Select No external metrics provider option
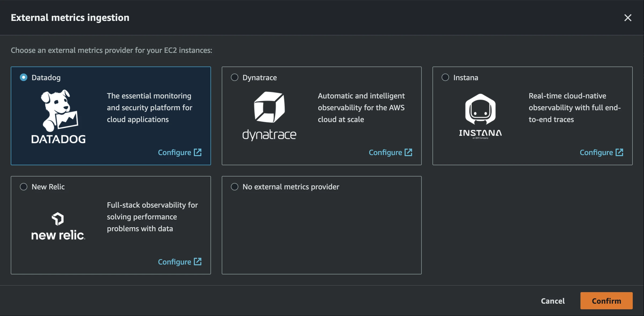Screen dimensions: 644x316 235,187
